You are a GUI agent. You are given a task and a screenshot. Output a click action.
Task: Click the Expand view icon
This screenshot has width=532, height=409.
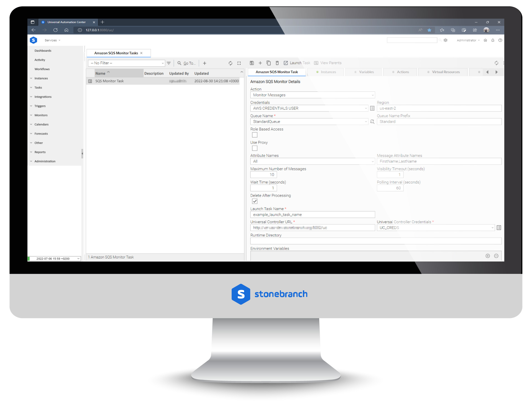coord(239,63)
